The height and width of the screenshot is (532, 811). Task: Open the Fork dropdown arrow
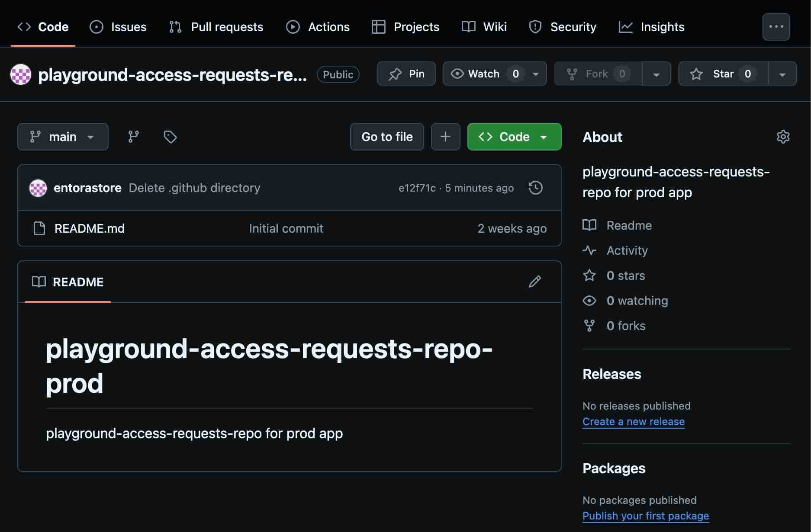[x=657, y=74]
